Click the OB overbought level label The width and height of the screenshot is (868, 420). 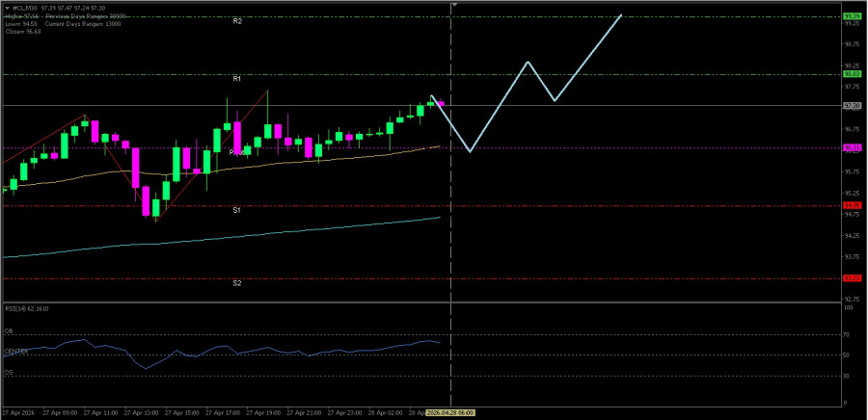pos(9,330)
